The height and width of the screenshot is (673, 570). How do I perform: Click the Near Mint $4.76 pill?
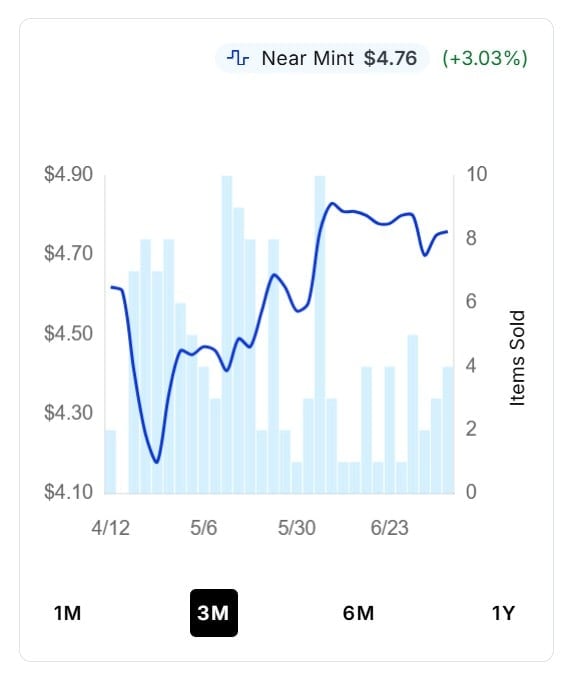point(322,58)
